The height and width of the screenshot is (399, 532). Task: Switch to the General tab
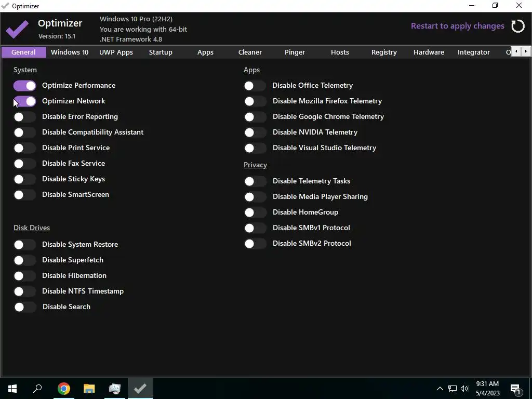click(x=23, y=52)
